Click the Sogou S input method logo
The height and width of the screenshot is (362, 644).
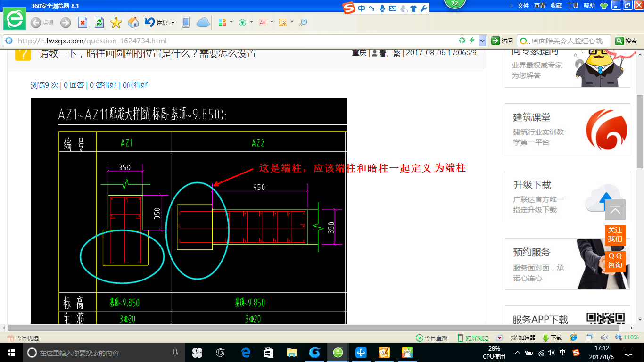tap(349, 8)
